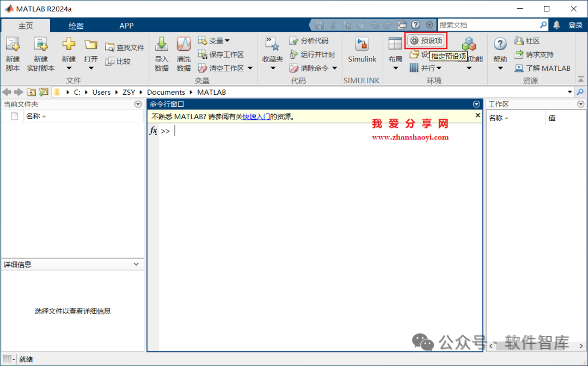Expand 清空工作区 dropdown arrow
The image size is (588, 366).
(x=250, y=68)
